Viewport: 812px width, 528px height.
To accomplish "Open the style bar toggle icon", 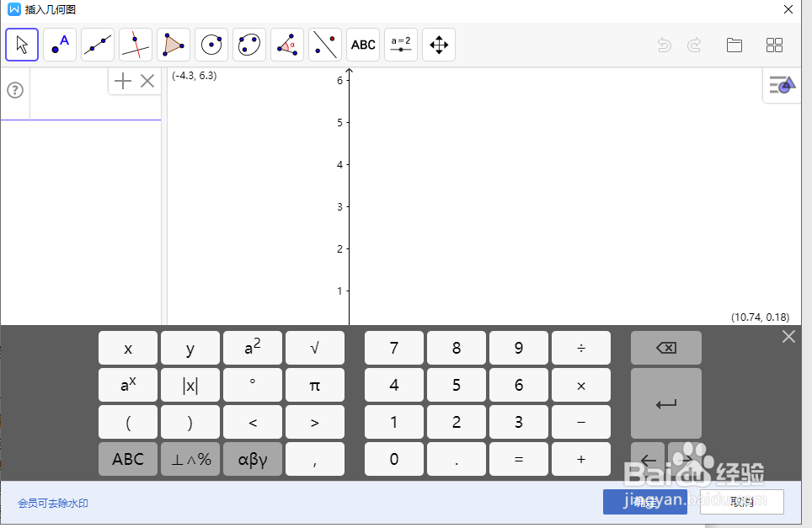I will coord(782,85).
